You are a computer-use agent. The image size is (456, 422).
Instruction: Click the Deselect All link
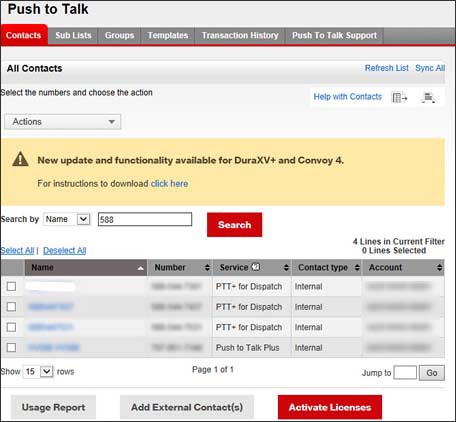tap(65, 250)
